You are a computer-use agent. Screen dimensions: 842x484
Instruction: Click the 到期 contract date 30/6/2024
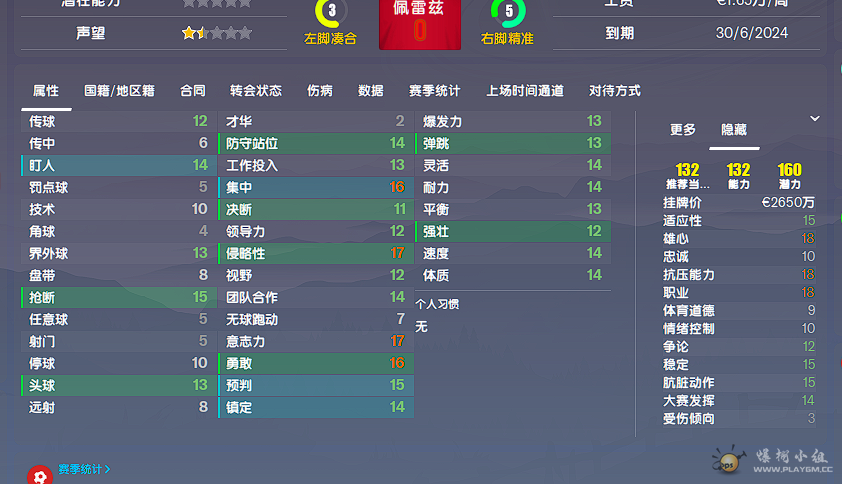(x=751, y=33)
